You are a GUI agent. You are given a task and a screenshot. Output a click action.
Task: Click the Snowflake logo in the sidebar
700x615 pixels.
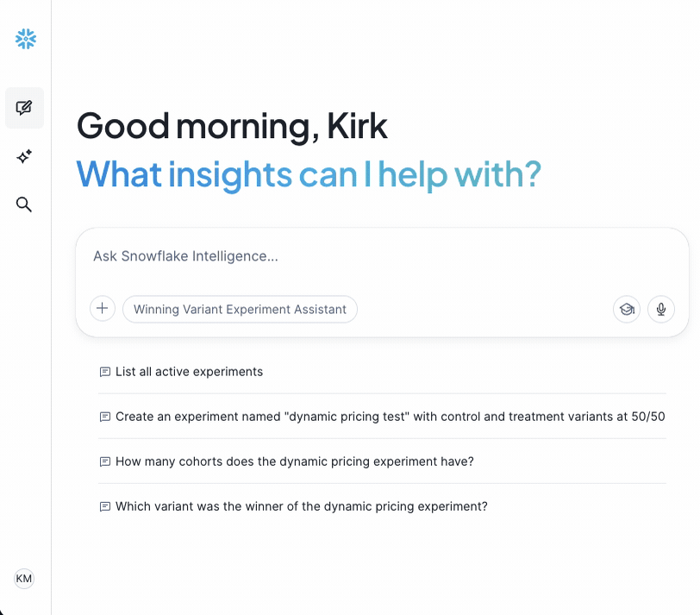pos(24,38)
